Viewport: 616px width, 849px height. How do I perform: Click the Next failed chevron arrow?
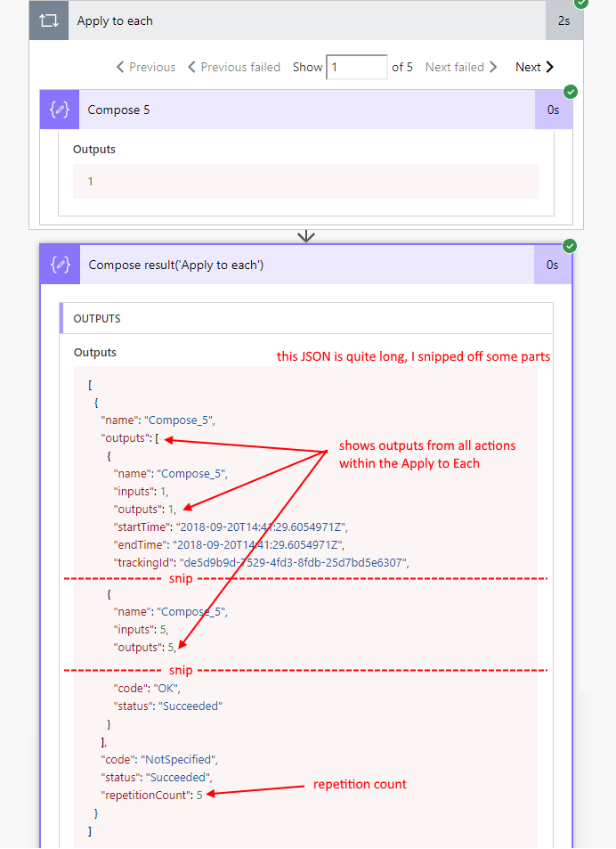494,67
